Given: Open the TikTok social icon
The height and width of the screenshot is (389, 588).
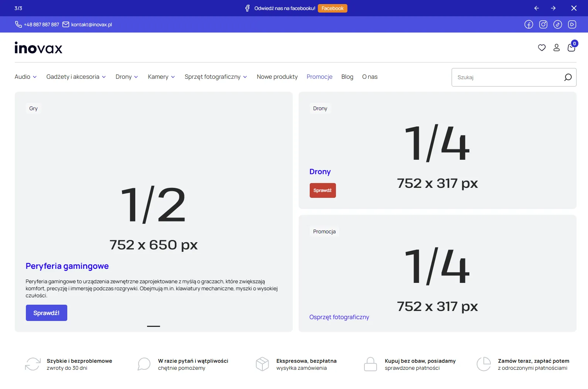Looking at the screenshot, I should point(557,24).
